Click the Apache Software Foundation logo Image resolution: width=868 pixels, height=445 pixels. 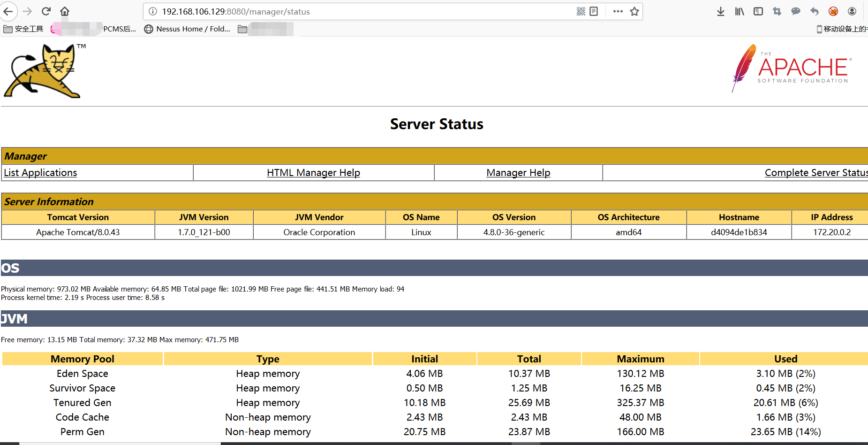[x=791, y=69]
